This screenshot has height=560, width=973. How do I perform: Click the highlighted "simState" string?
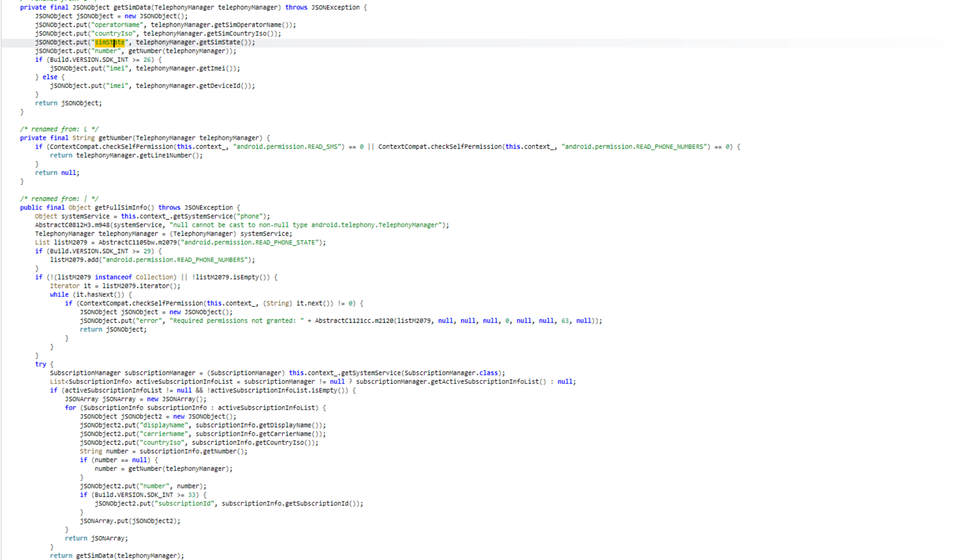109,42
